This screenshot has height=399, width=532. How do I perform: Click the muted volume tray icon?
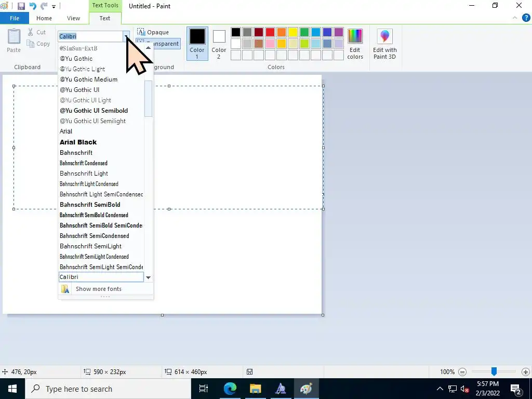click(465, 389)
